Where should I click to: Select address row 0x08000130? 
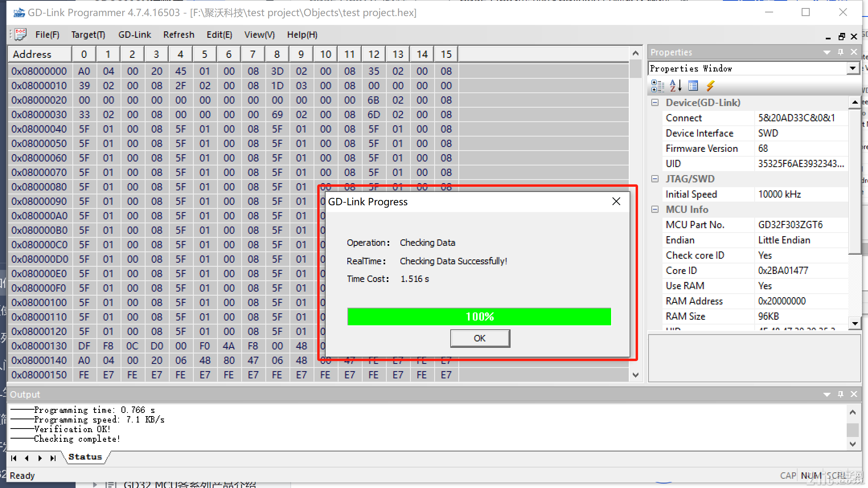tap(39, 346)
